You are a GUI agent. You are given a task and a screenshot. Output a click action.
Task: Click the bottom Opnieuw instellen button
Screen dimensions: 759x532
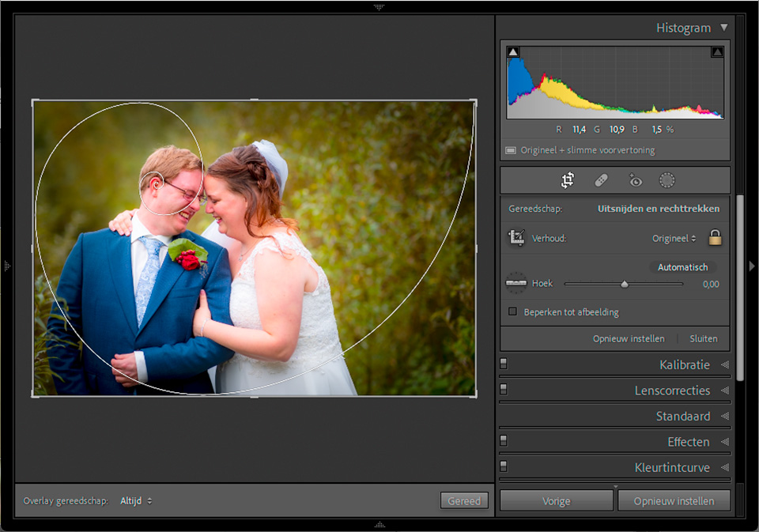674,500
